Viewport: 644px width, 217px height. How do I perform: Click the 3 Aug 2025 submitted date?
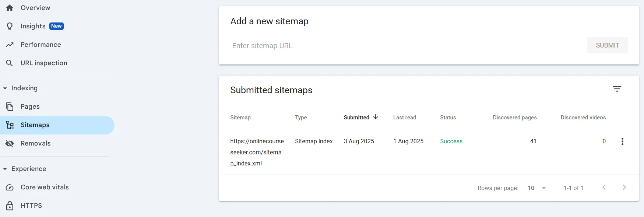pyautogui.click(x=359, y=141)
